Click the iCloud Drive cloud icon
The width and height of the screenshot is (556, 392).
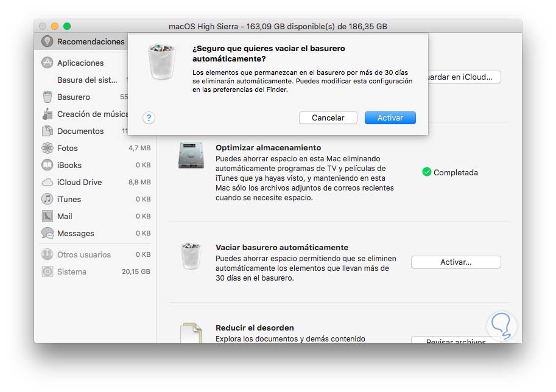coord(47,182)
